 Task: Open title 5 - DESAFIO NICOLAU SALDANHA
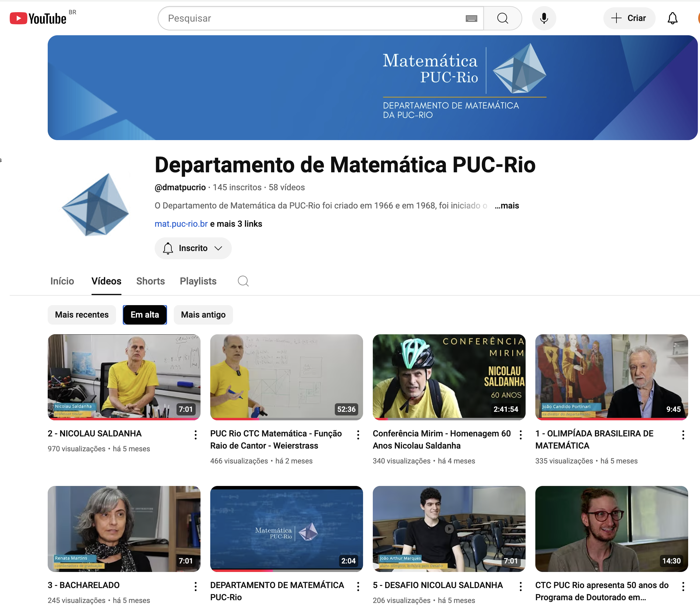438,585
